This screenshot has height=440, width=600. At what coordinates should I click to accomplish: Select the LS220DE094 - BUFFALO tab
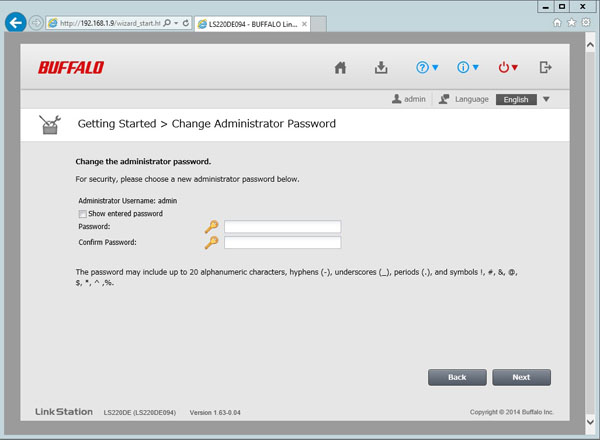coord(253,24)
